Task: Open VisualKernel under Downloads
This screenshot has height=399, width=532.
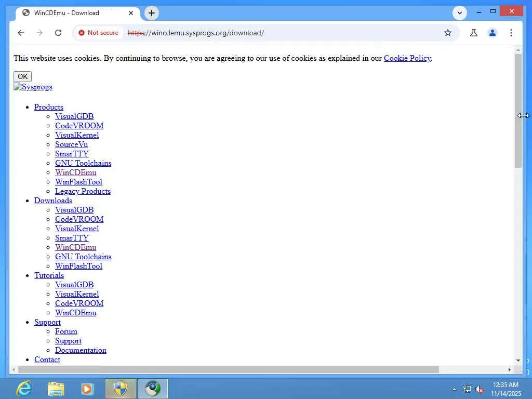Action: click(77, 229)
